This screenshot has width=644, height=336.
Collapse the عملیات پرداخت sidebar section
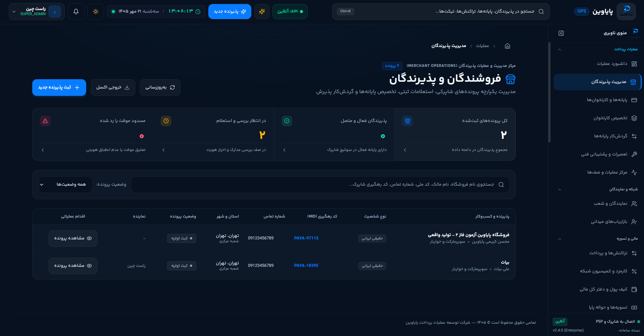point(560,50)
